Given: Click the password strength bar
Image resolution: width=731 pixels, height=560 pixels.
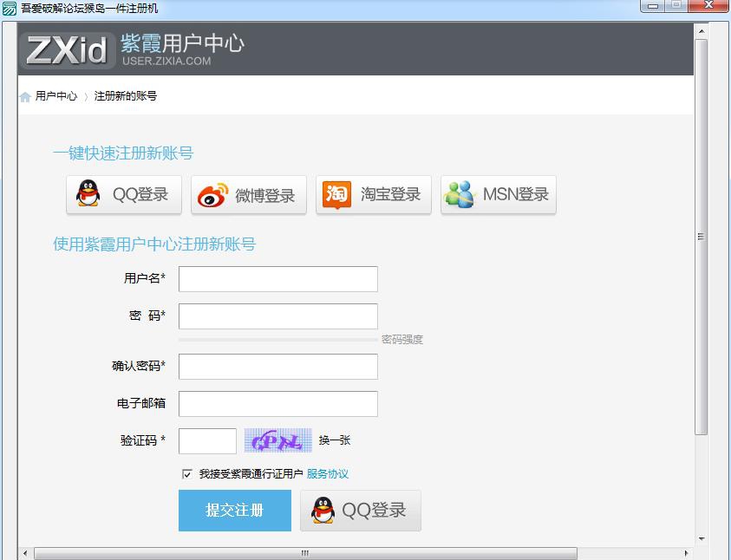Looking at the screenshot, I should pyautogui.click(x=277, y=340).
